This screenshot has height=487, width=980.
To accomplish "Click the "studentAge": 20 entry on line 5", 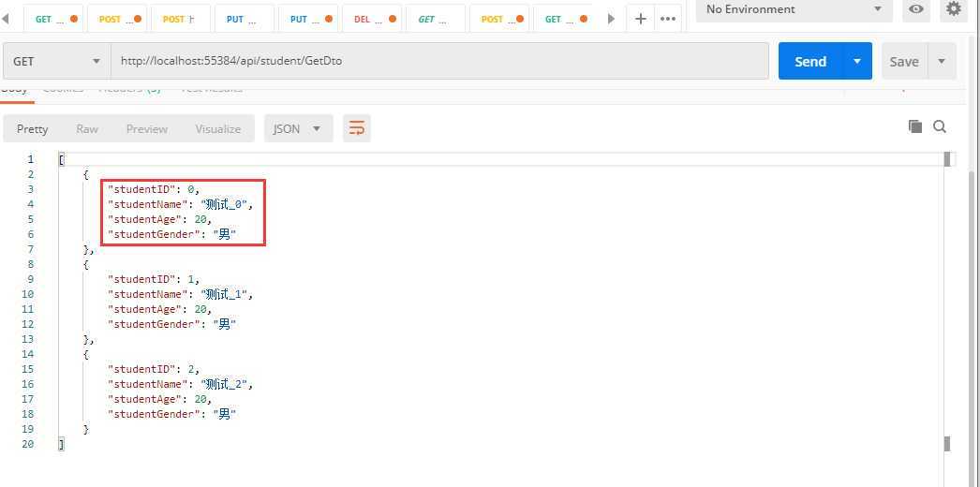I will [x=160, y=219].
